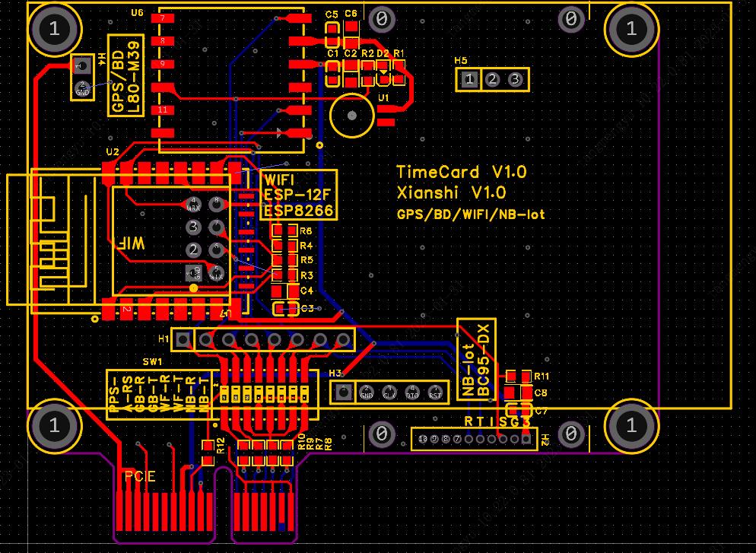Select pad 9 of module U6
The width and height of the screenshot is (756, 553).
(163, 64)
